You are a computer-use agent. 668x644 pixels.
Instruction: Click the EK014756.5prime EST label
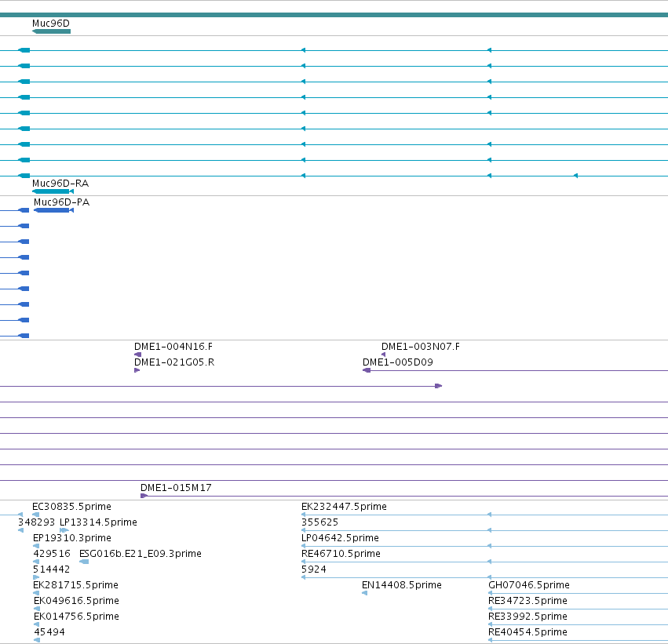tap(76, 617)
